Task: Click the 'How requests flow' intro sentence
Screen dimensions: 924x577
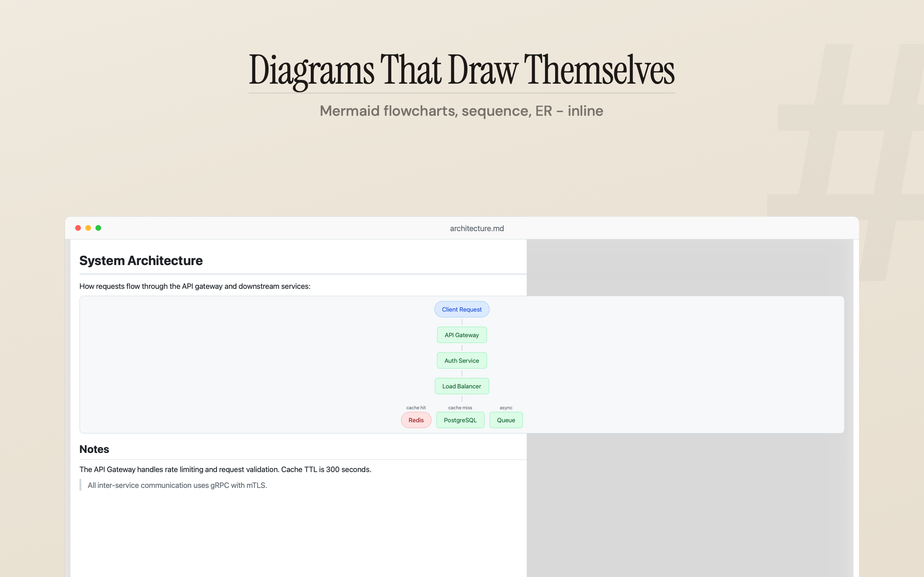Action: pyautogui.click(x=195, y=286)
